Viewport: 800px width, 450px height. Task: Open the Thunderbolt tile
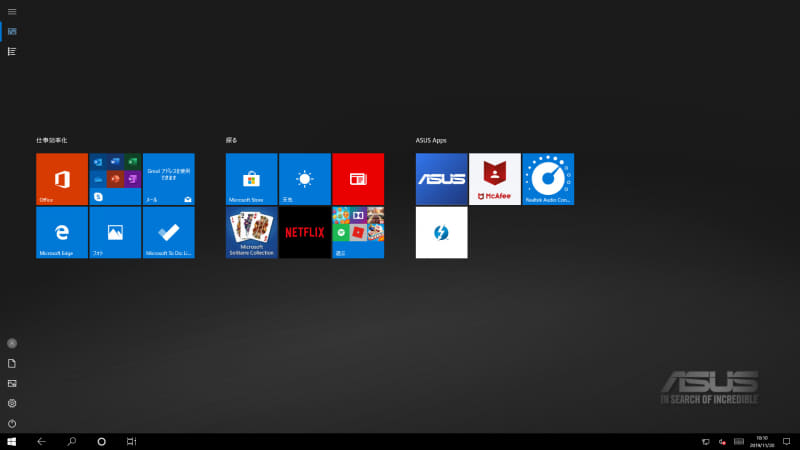point(441,232)
